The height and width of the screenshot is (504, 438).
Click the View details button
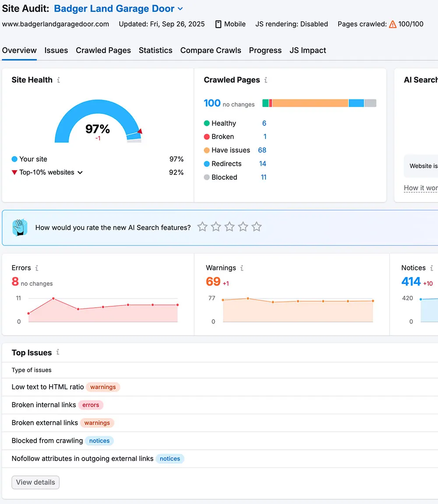click(35, 482)
